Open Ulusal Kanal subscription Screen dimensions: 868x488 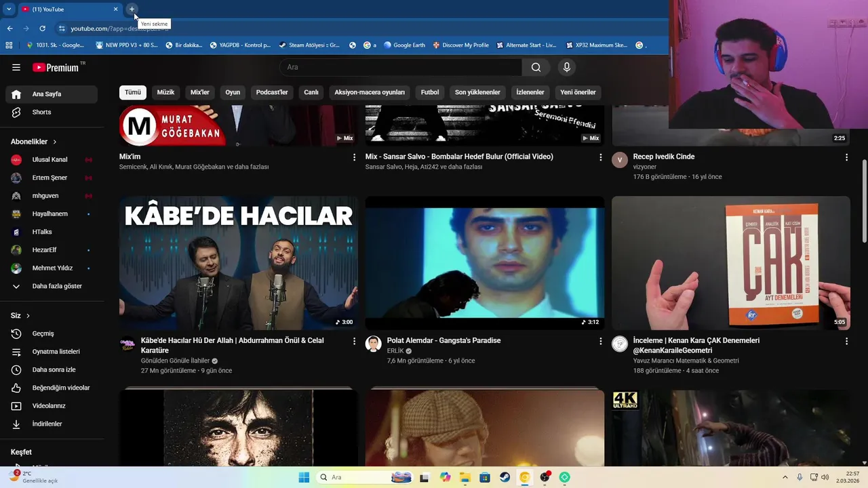[x=52, y=160]
